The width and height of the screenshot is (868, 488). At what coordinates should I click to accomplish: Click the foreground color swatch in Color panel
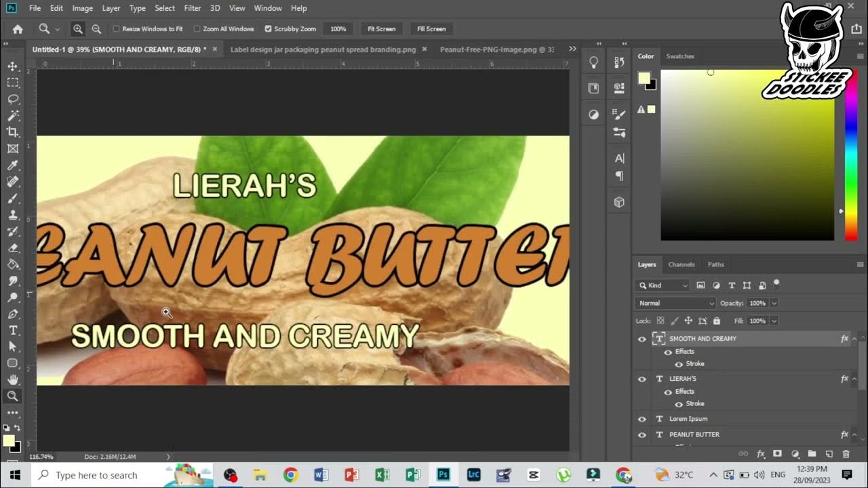[x=644, y=78]
